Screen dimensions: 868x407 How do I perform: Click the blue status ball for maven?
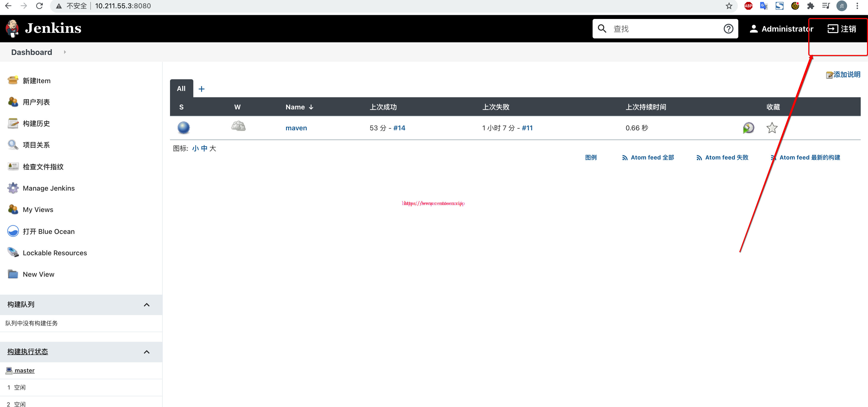[x=183, y=128]
